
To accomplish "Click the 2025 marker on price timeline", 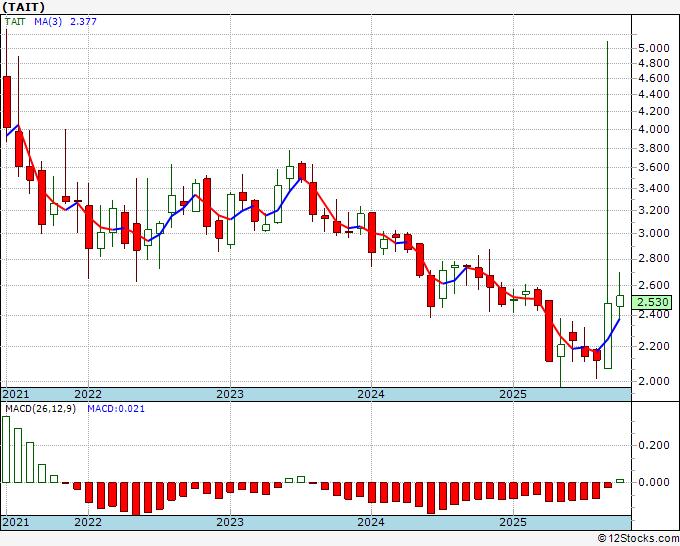I will pos(513,394).
